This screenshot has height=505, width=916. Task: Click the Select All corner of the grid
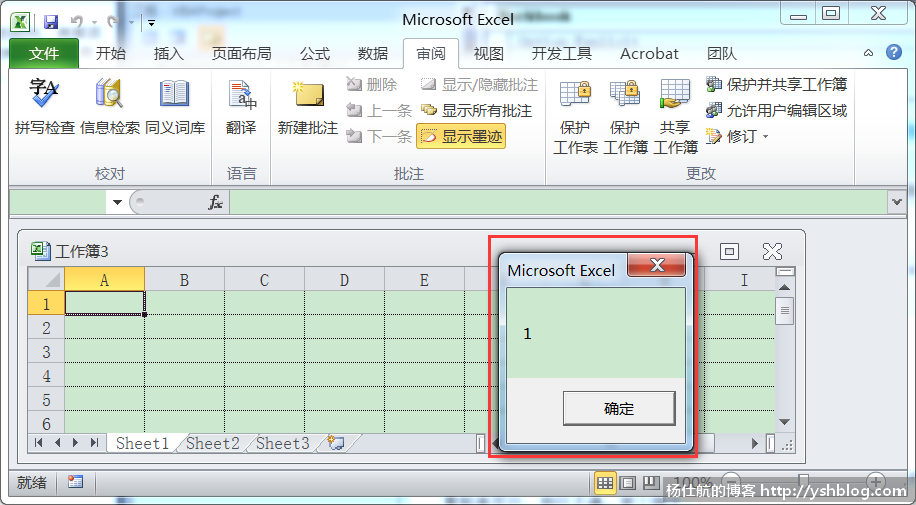(46, 279)
